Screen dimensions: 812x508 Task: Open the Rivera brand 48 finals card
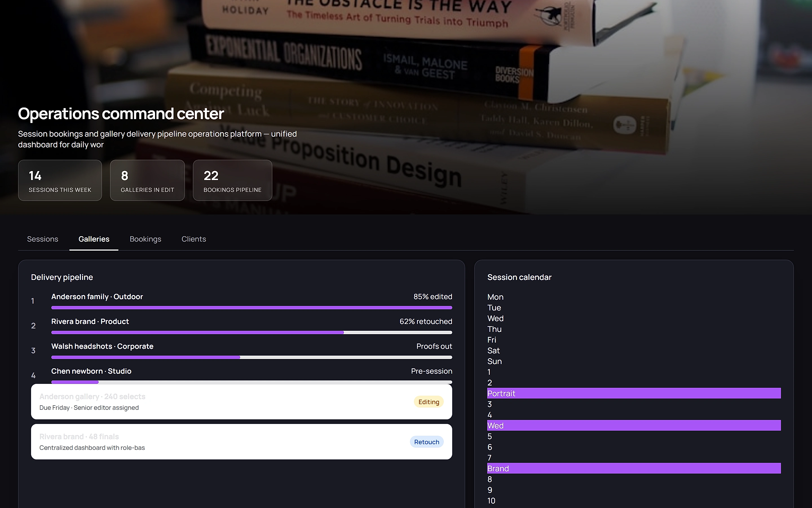[x=242, y=442]
